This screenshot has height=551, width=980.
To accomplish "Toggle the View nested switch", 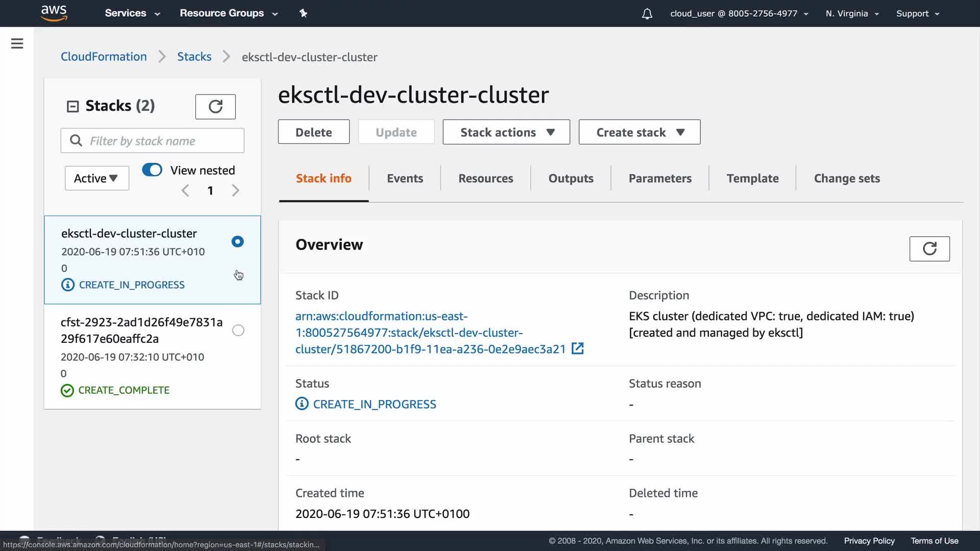I will click(152, 170).
